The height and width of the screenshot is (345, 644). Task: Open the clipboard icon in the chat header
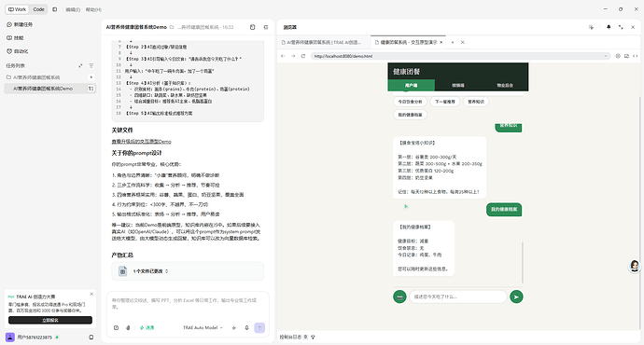point(252,27)
